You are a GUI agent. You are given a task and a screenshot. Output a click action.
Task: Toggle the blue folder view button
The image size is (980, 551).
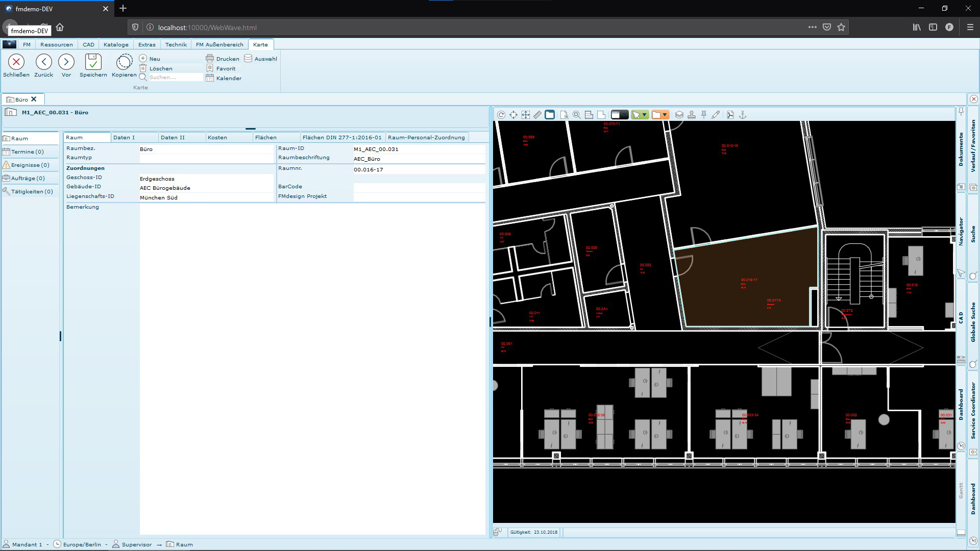[x=550, y=115]
